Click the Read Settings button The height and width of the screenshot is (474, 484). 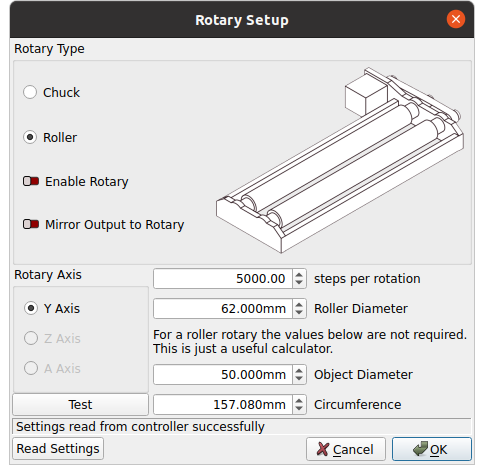[58, 449]
